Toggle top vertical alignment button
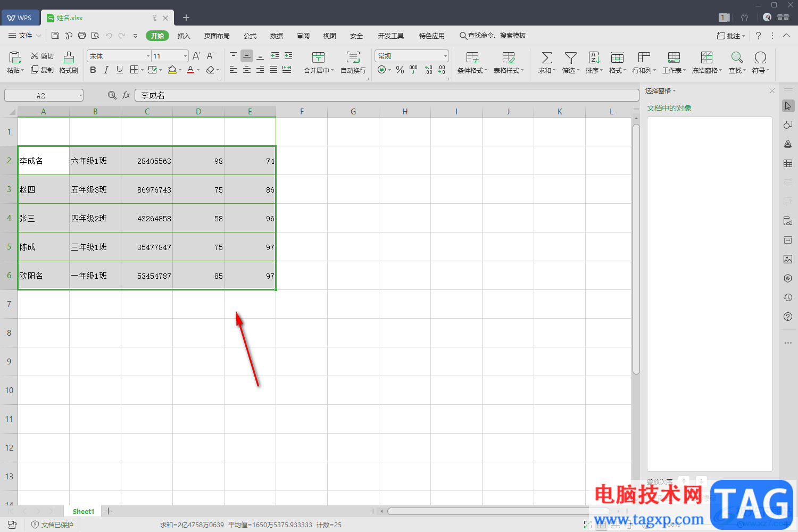798x532 pixels. [234, 56]
